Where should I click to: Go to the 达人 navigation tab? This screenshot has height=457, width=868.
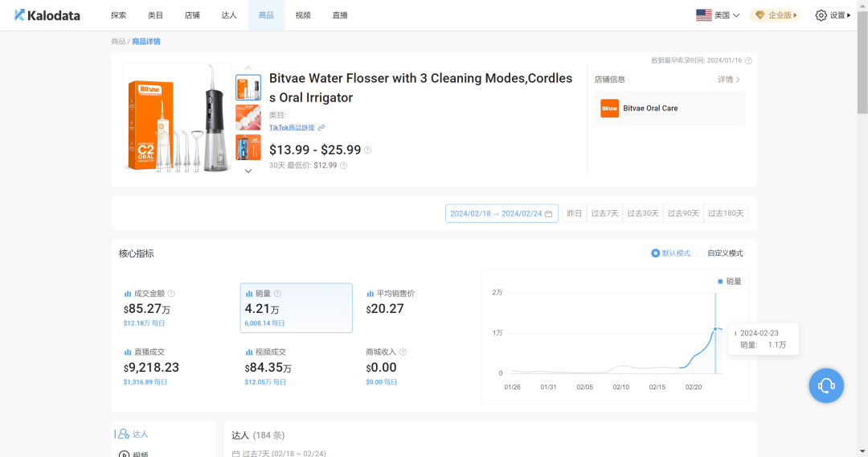point(229,15)
